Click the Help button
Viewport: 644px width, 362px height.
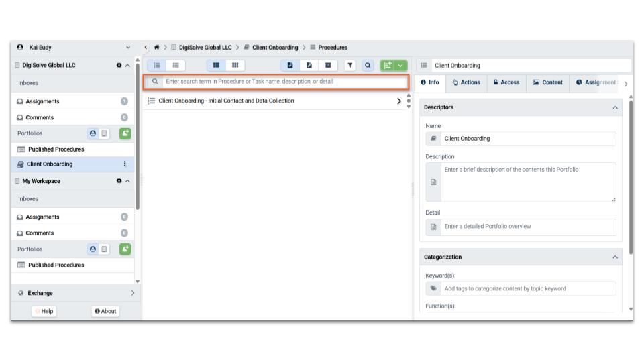[44, 311]
